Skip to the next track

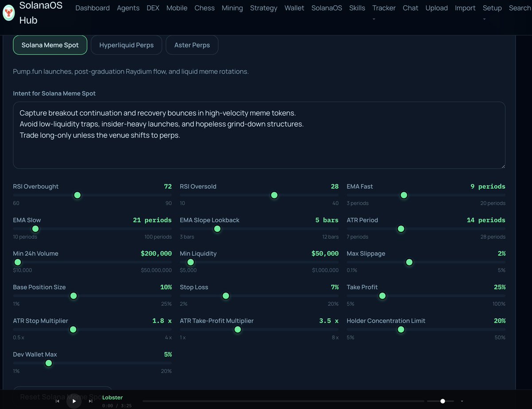point(90,401)
